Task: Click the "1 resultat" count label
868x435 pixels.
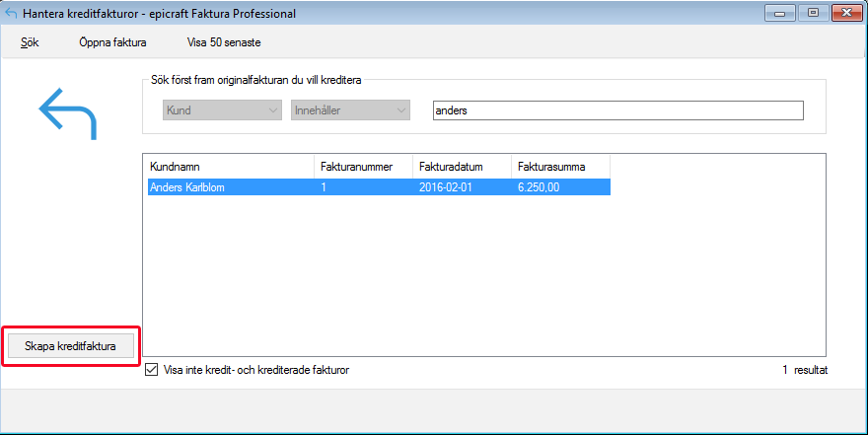Action: (805, 370)
